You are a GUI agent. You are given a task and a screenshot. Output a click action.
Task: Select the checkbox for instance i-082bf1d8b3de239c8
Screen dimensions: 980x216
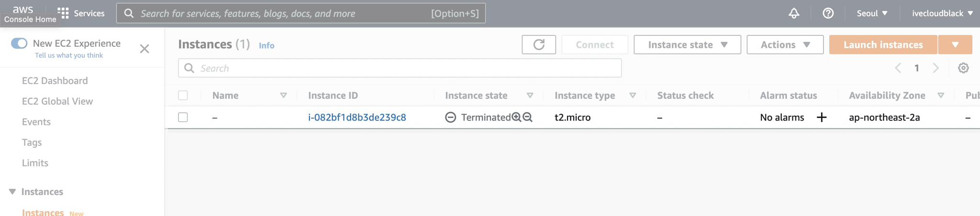click(x=183, y=117)
